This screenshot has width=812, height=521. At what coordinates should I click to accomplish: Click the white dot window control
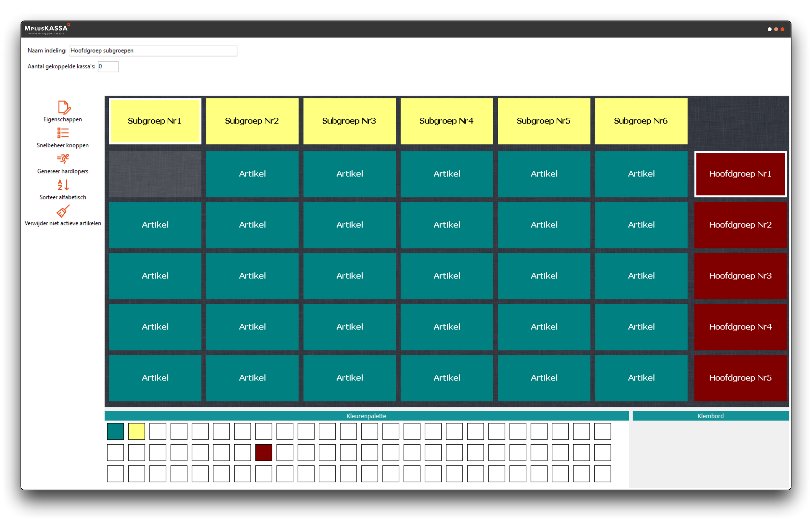[x=769, y=30]
